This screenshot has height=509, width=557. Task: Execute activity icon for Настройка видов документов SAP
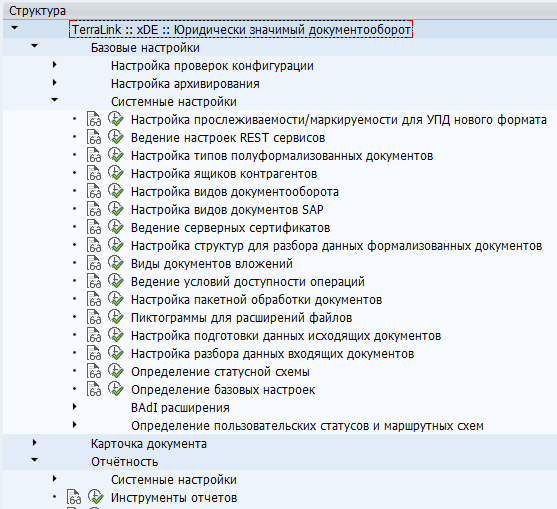tap(115, 209)
